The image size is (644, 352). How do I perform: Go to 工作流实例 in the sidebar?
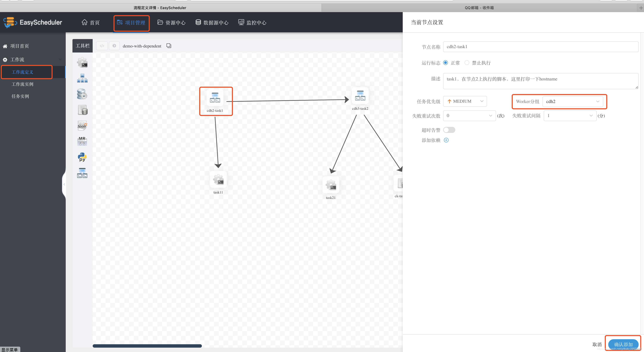[x=22, y=84]
